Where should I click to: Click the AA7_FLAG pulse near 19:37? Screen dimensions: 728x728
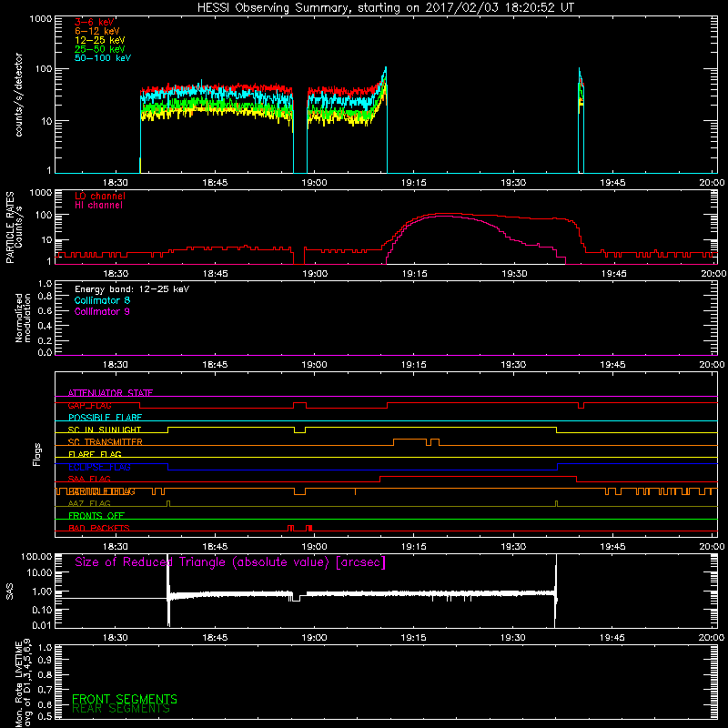(x=556, y=503)
